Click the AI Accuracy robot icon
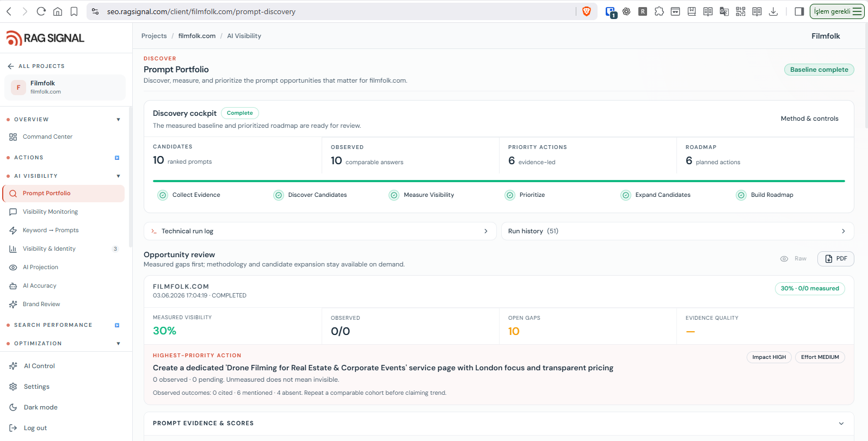 point(13,286)
